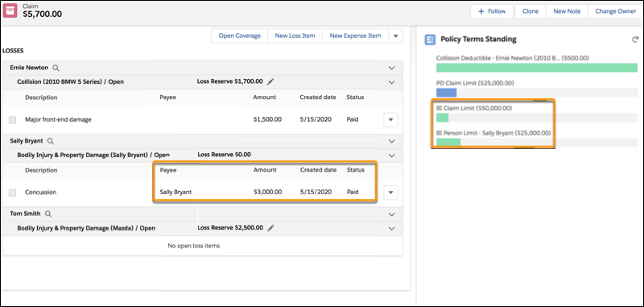Click BI Claim Limit ($50,000.00) label
The height and width of the screenshot is (307, 644).
coord(474,109)
